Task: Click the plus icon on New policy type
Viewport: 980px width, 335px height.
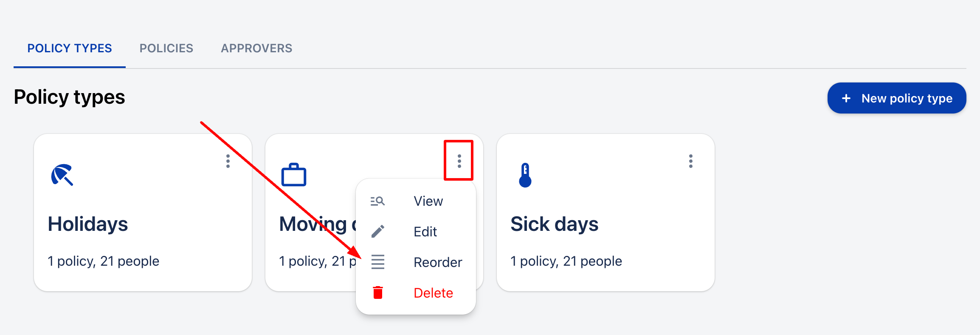Action: tap(846, 98)
